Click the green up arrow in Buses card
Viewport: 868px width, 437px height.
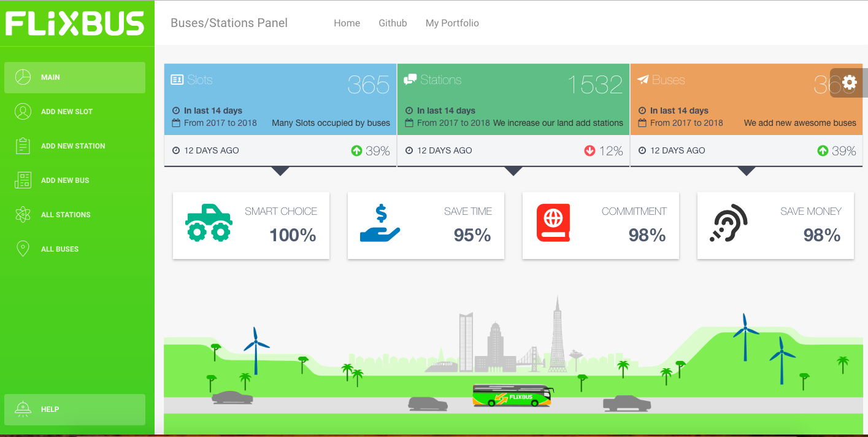point(823,150)
